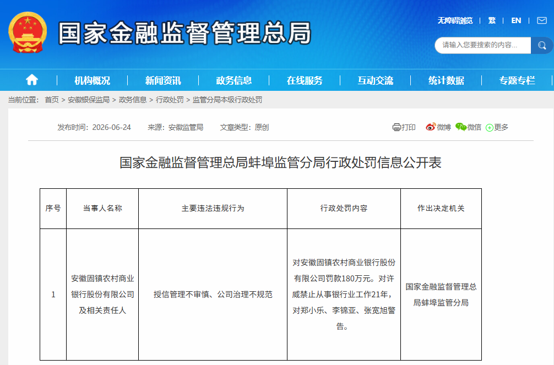554x365 pixels.
Task: Click the site title 国家金融监督管理总局
Action: point(184,33)
